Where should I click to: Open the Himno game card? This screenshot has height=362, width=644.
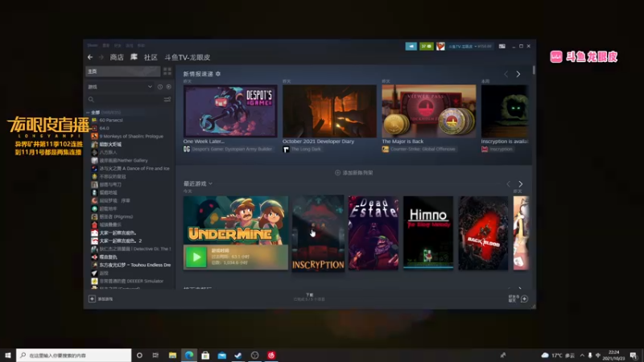pos(428,232)
